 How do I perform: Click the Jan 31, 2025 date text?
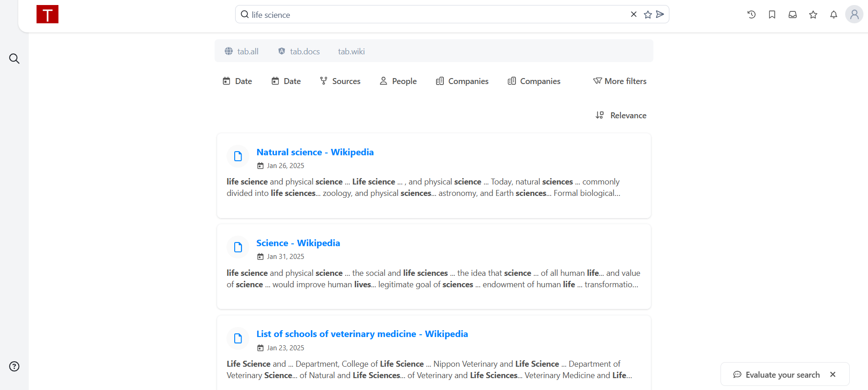click(x=285, y=256)
